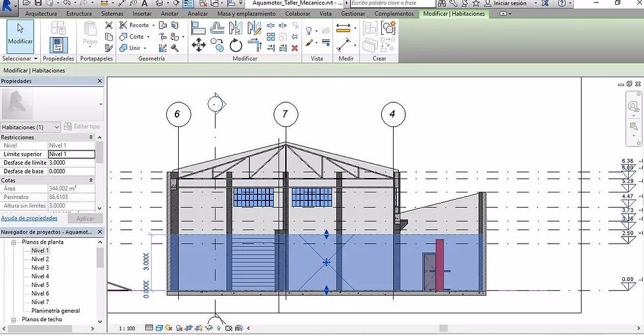The width and height of the screenshot is (644, 335).
Task: Select the Pin tool
Action: (x=294, y=37)
